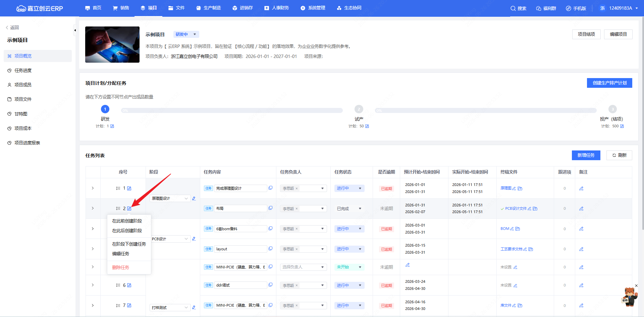Edit the 研发 plan quantity icon

[112, 126]
